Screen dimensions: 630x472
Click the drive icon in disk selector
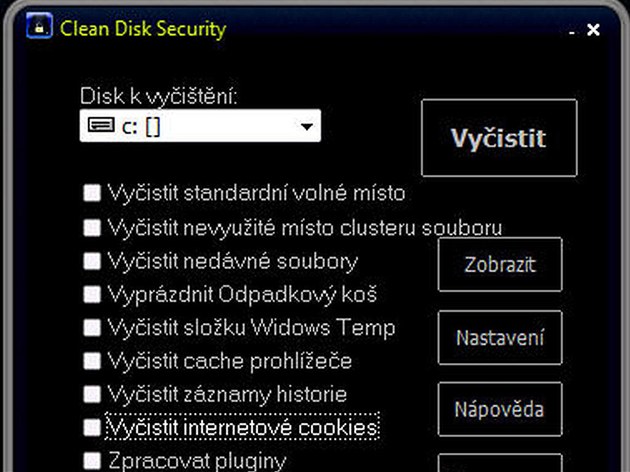(x=101, y=125)
